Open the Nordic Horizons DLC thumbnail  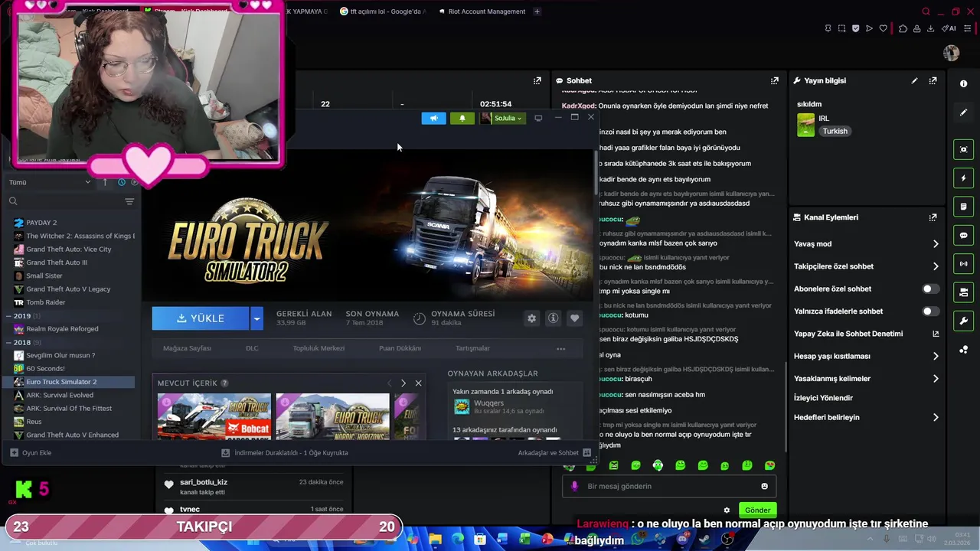click(x=332, y=416)
